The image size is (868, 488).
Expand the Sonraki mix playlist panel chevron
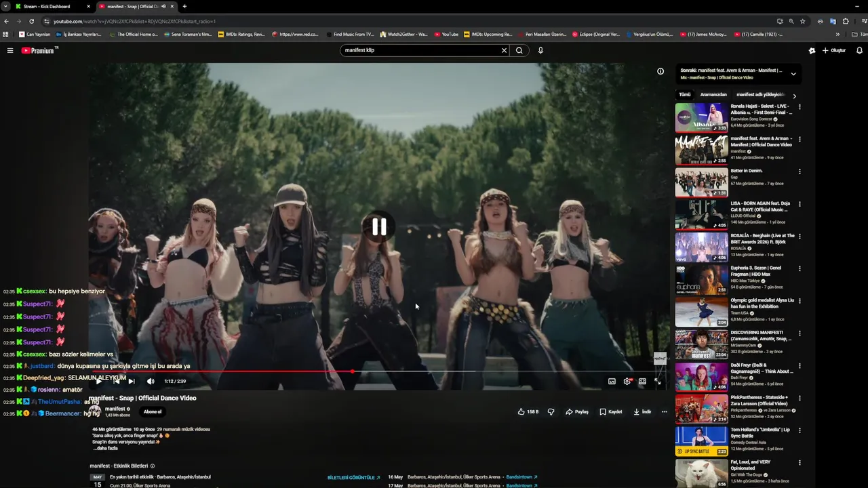(x=793, y=74)
